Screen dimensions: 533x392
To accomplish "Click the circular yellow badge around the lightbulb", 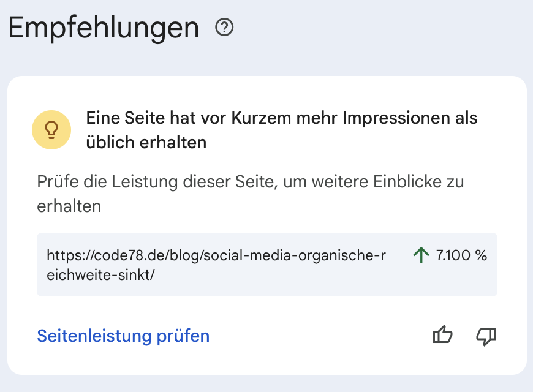I will click(51, 130).
